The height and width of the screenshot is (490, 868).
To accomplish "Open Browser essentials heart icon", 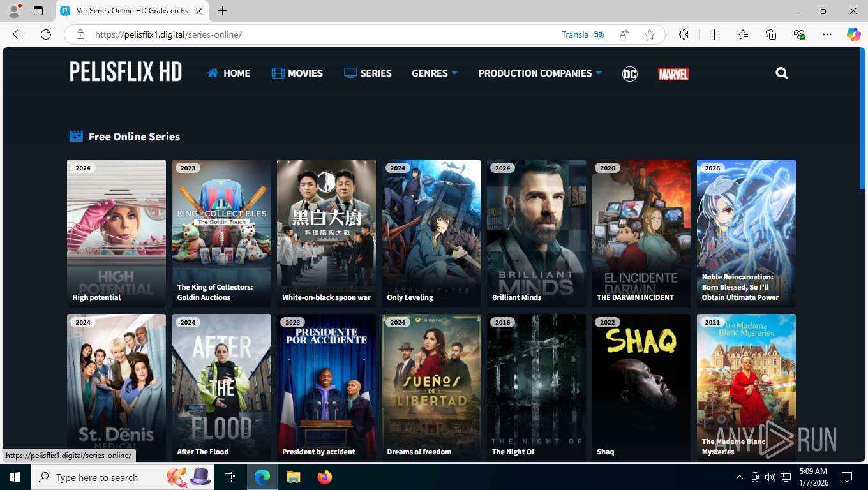I will point(799,34).
